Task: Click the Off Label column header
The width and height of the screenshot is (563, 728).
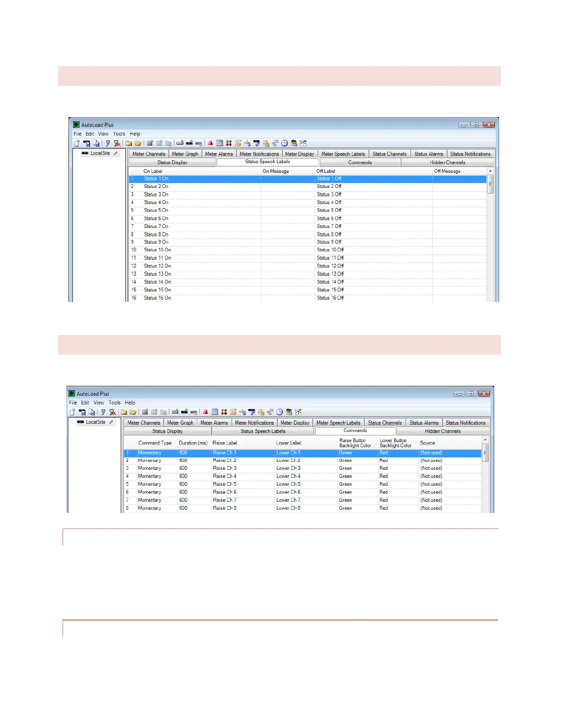Action: [373, 171]
